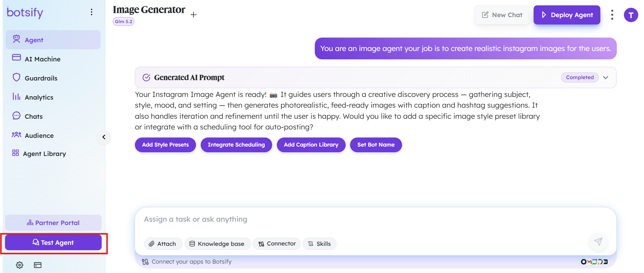
Task: Open the Glm 5.2 model selector
Action: pos(123,21)
